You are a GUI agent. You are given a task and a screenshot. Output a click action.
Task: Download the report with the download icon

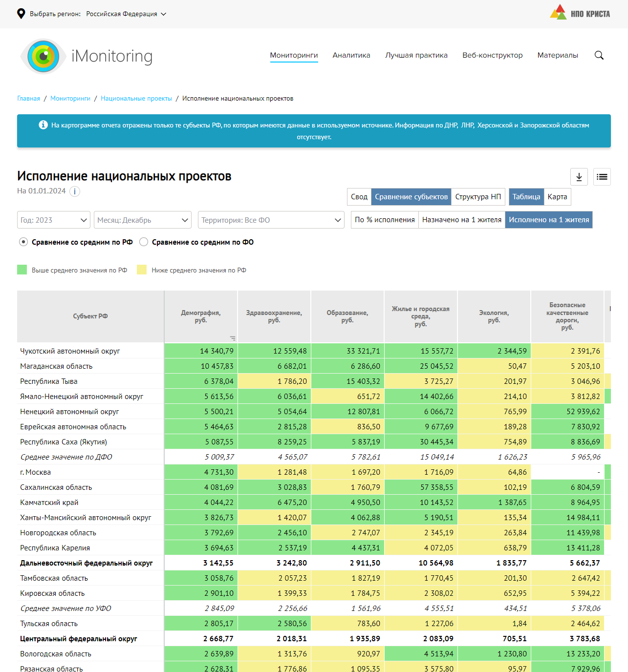[579, 177]
